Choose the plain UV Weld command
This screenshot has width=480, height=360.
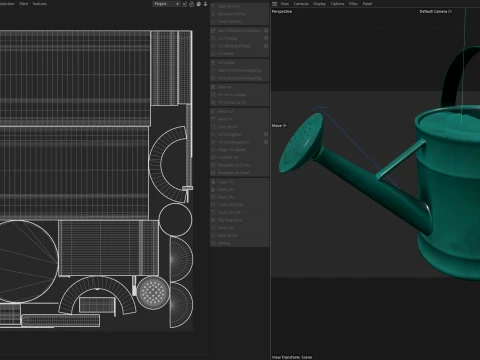[239, 54]
